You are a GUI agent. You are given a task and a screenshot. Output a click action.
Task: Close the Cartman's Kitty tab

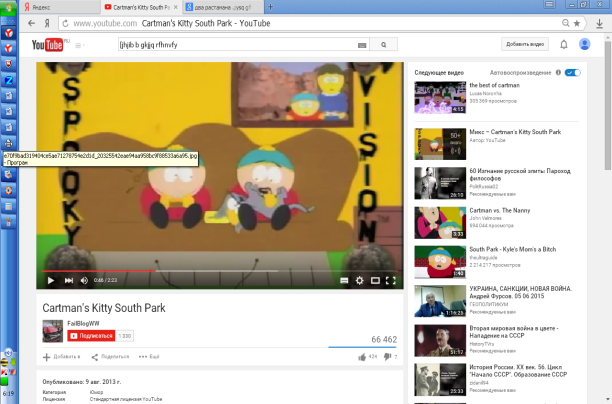(176, 7)
